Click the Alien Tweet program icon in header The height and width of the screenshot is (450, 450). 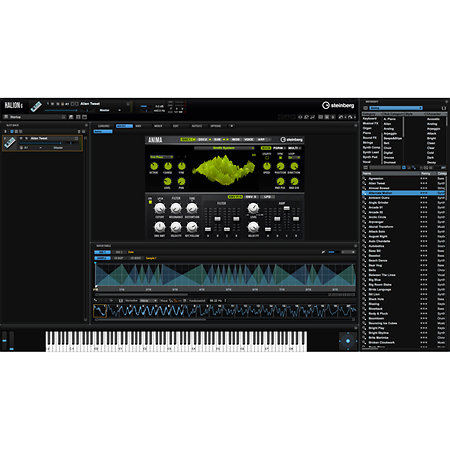36,106
